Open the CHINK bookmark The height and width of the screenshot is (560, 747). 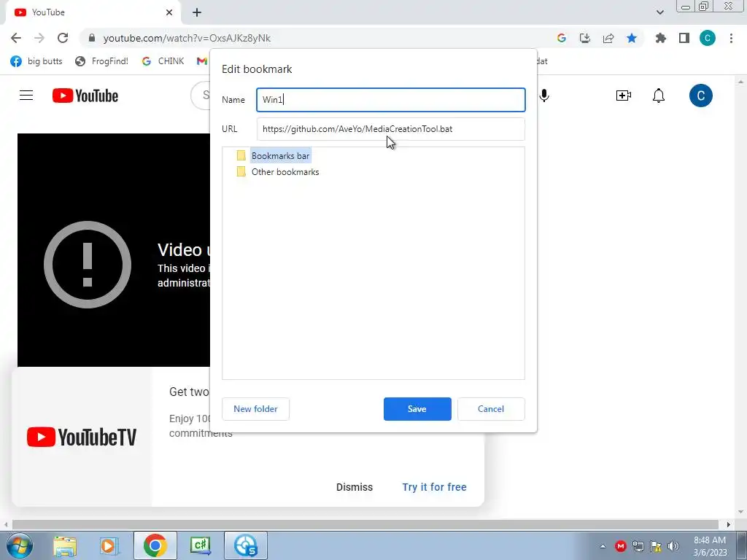tap(163, 61)
